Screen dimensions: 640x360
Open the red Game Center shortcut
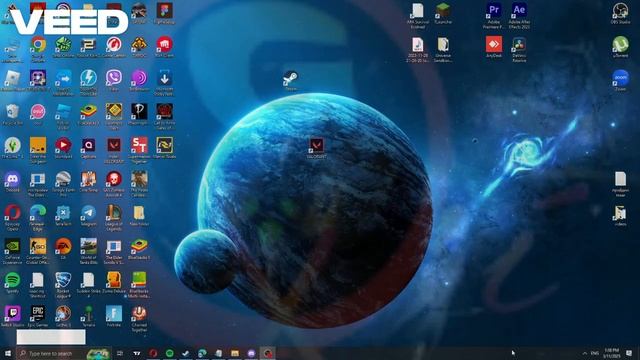[x=114, y=44]
